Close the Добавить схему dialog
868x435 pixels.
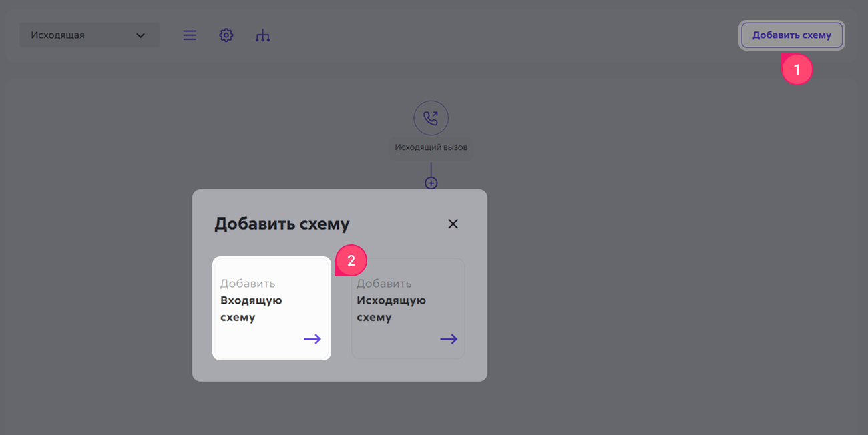coord(453,224)
